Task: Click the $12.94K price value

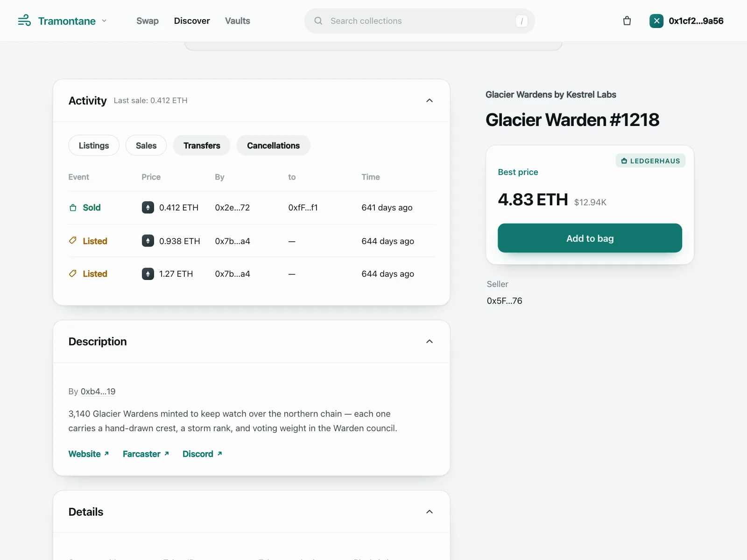Action: point(590,202)
